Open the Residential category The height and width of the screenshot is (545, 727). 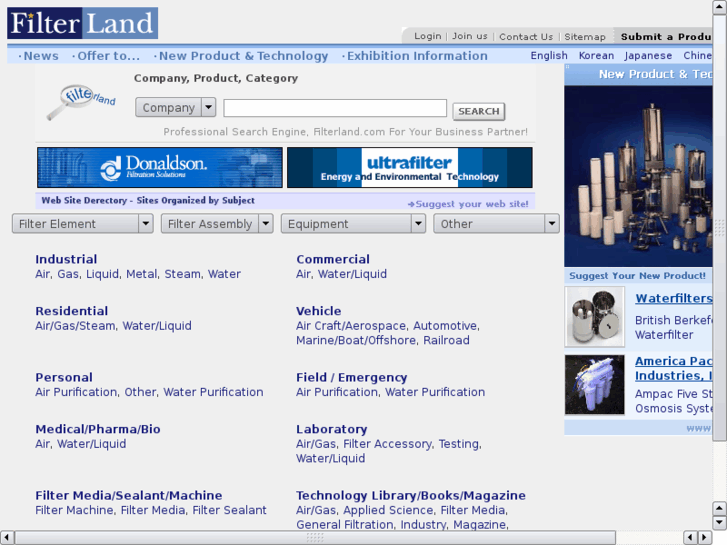pyautogui.click(x=71, y=311)
